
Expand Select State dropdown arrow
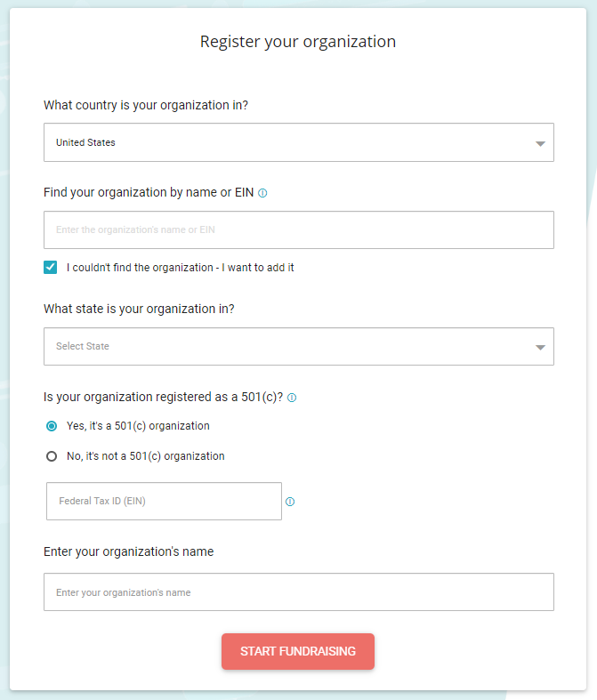(x=540, y=347)
